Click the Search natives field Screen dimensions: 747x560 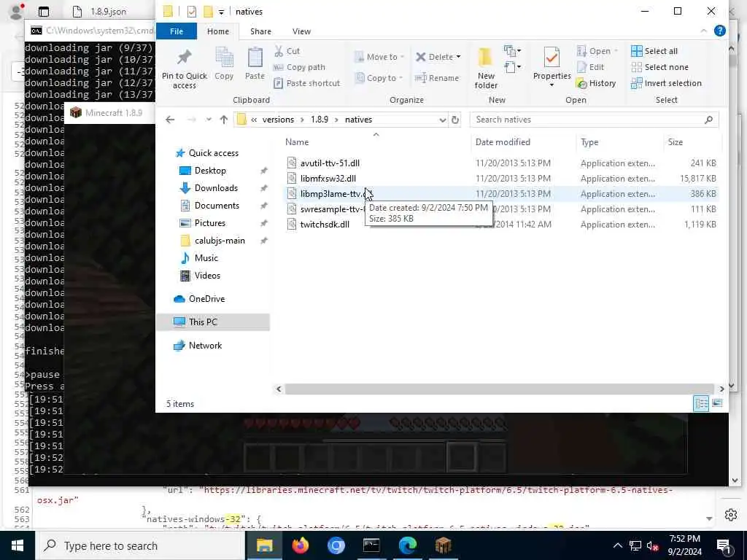pos(594,120)
